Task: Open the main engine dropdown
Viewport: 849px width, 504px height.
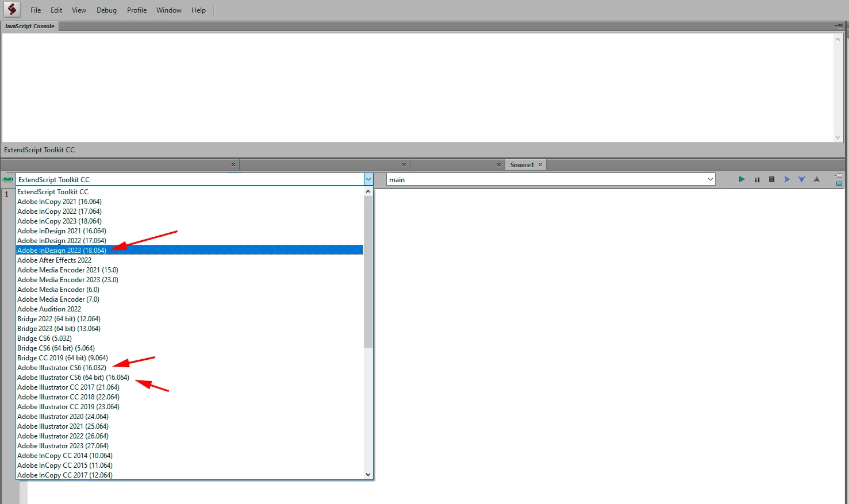Action: pyautogui.click(x=710, y=179)
